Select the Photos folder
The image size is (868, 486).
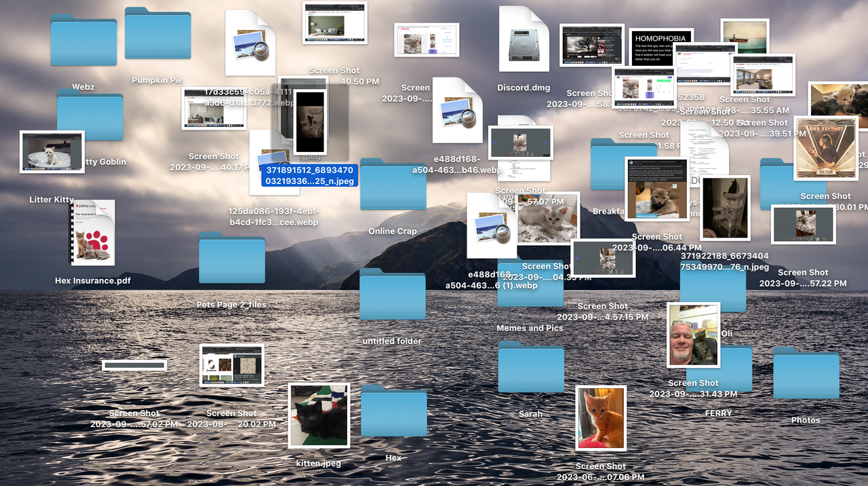806,373
